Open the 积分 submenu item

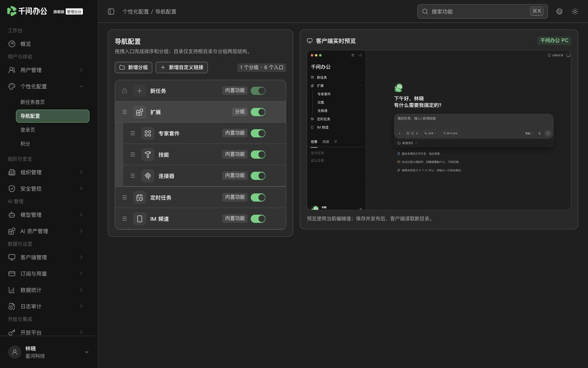(52, 144)
